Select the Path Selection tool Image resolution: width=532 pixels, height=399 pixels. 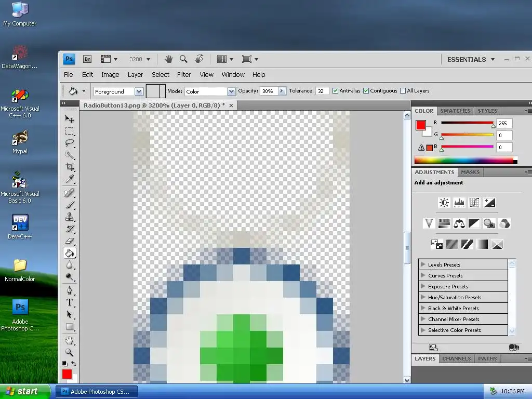pos(70,314)
